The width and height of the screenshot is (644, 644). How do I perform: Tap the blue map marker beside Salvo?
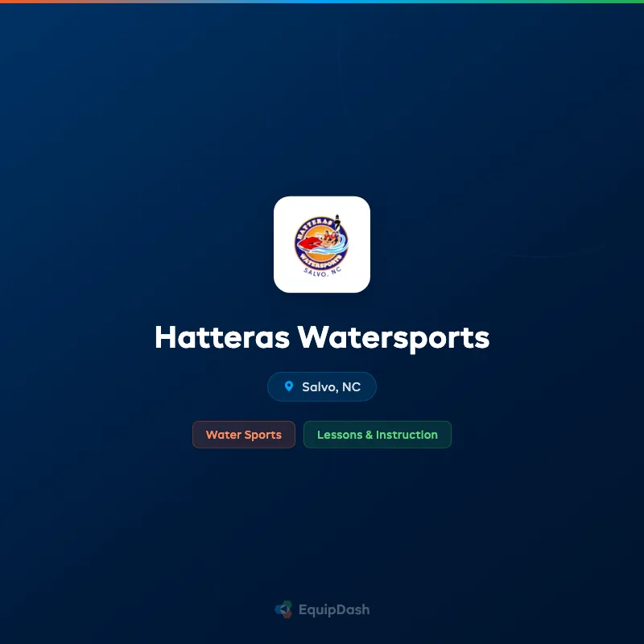click(290, 386)
